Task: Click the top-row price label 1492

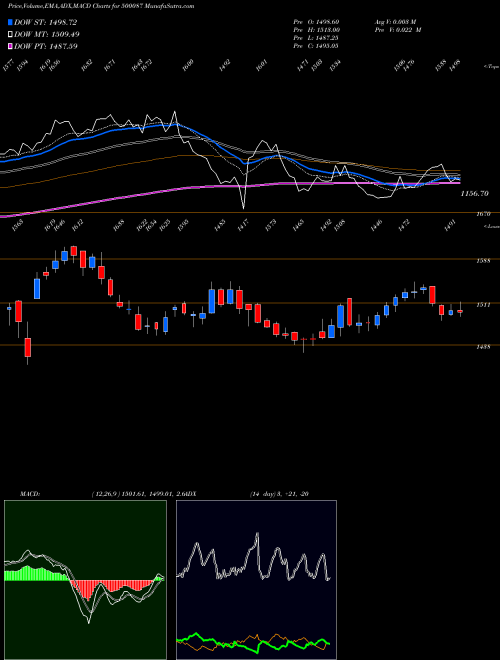Action: tap(225, 66)
